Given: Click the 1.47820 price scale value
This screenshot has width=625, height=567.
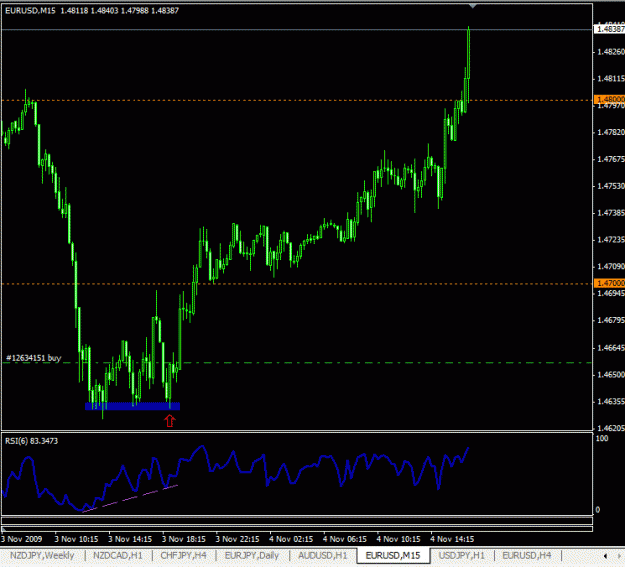Looking at the screenshot, I should [x=610, y=132].
